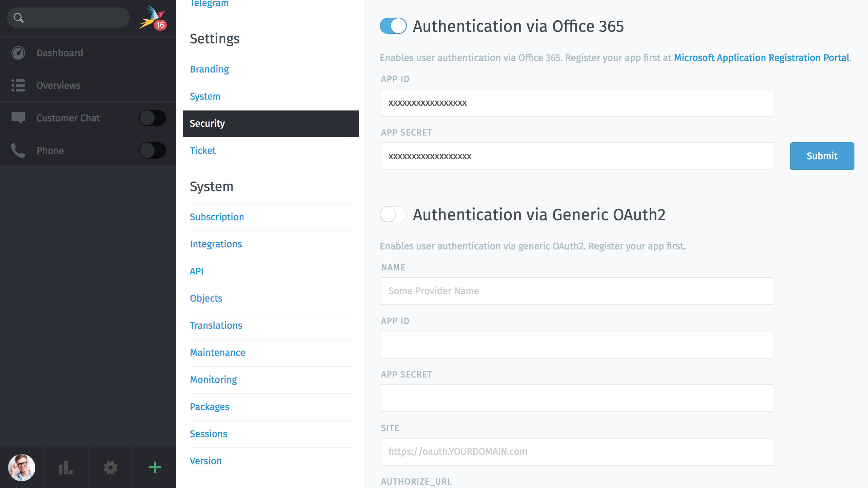
Task: Toggle the Customer Chat switch
Action: click(153, 118)
